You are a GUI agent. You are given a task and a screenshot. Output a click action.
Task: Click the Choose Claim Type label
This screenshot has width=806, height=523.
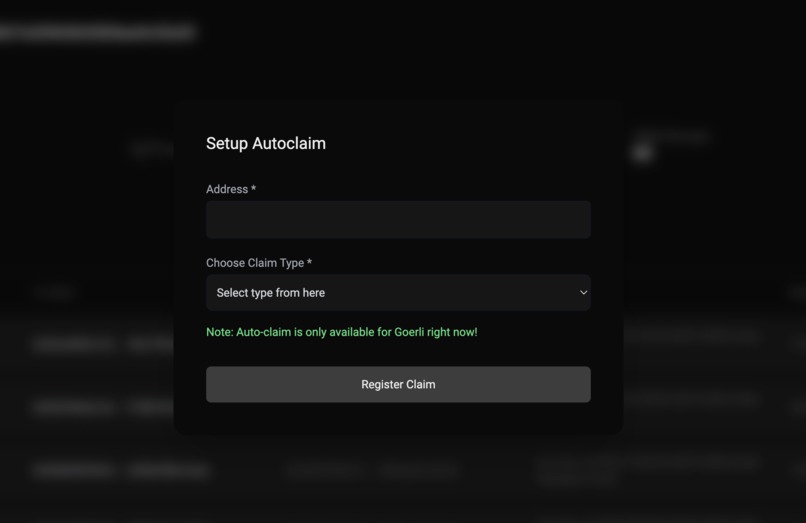(255, 263)
